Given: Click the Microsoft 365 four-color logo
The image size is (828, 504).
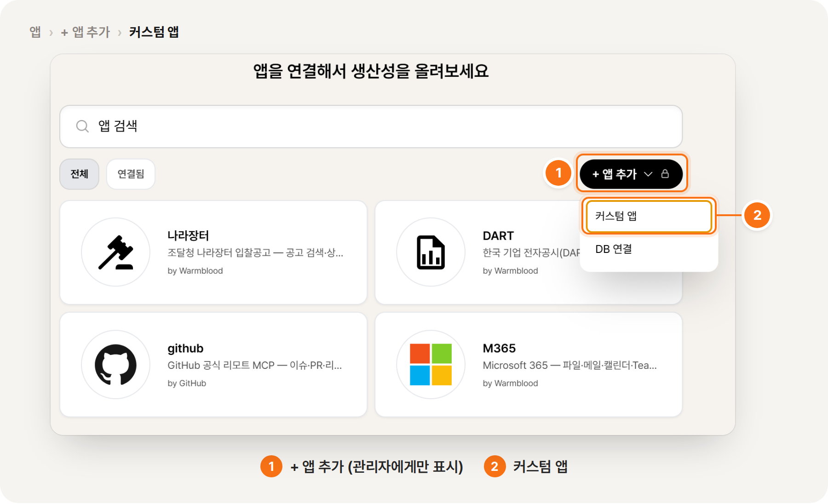Looking at the screenshot, I should [431, 365].
